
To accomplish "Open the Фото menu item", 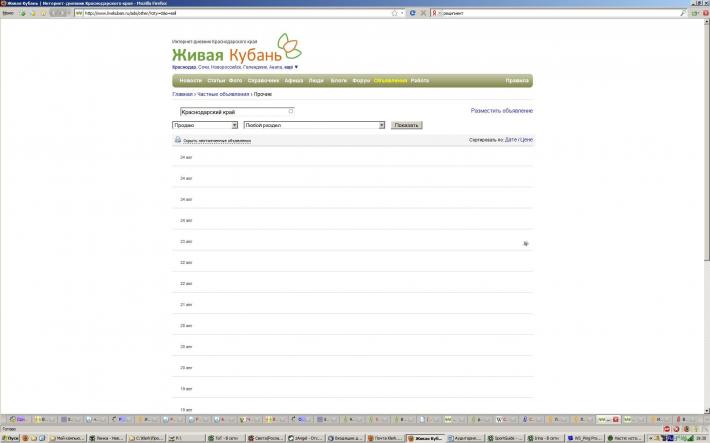I will tap(235, 81).
